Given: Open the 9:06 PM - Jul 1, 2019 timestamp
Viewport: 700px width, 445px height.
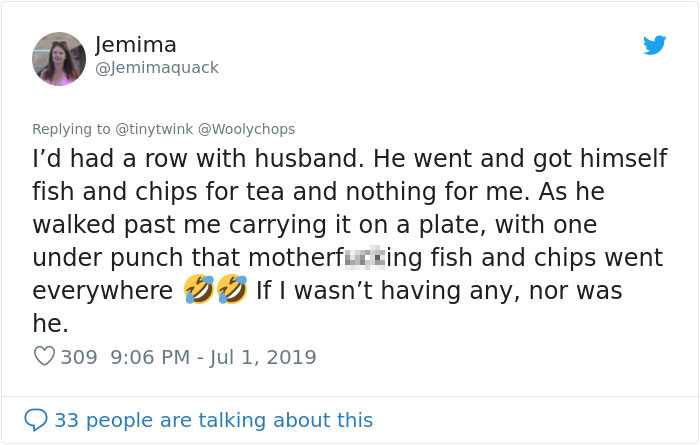Looking at the screenshot, I should click(x=214, y=357).
